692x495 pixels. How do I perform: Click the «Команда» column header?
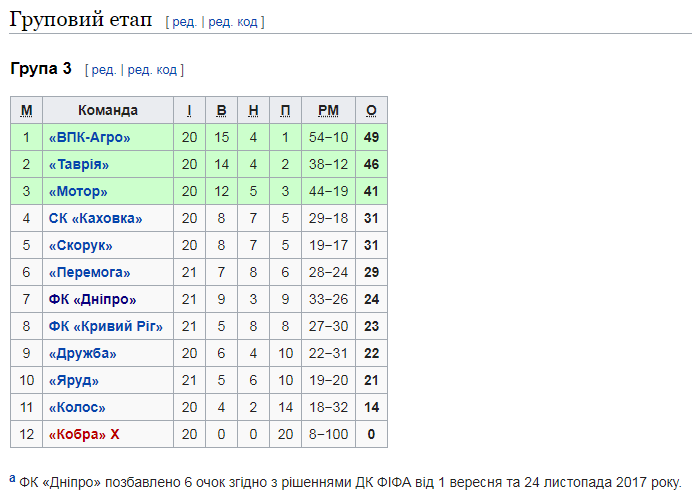(108, 110)
